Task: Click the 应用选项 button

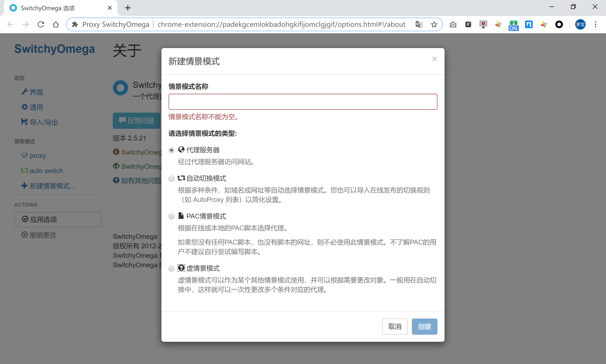Action: click(x=58, y=219)
